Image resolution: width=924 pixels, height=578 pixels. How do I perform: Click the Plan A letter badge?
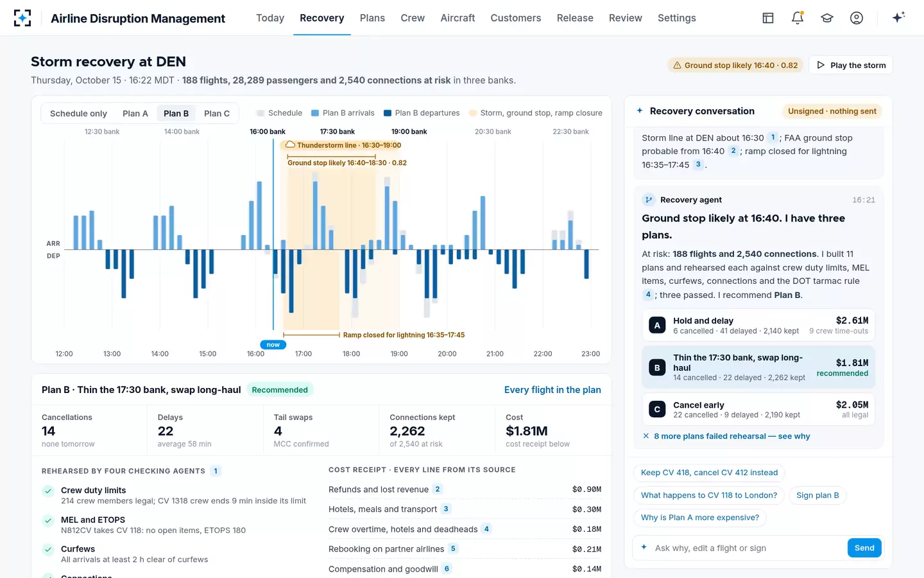[657, 326]
